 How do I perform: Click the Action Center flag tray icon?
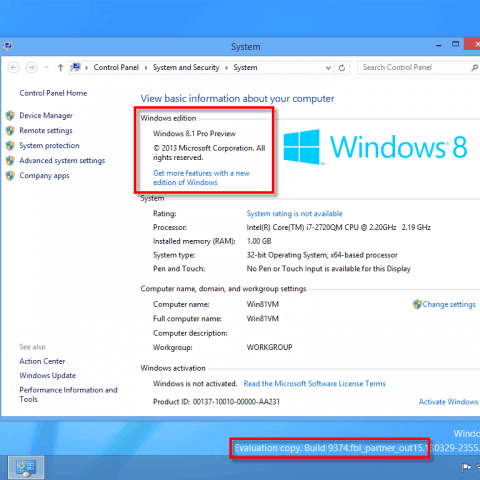coord(467,468)
